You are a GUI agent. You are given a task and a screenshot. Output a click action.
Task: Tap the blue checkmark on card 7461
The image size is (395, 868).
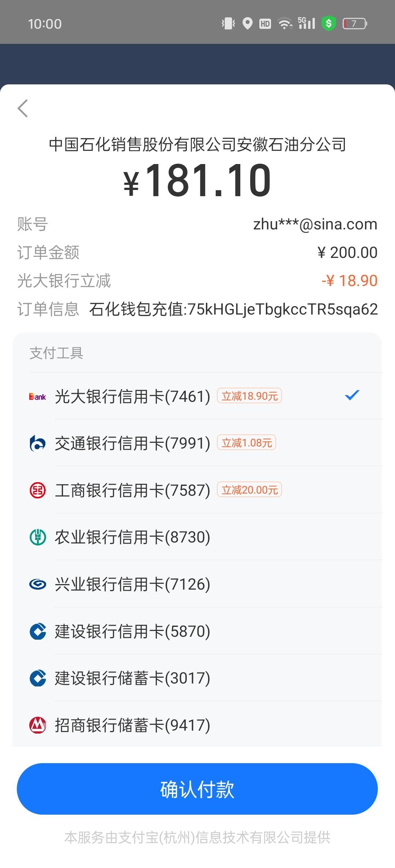352,395
